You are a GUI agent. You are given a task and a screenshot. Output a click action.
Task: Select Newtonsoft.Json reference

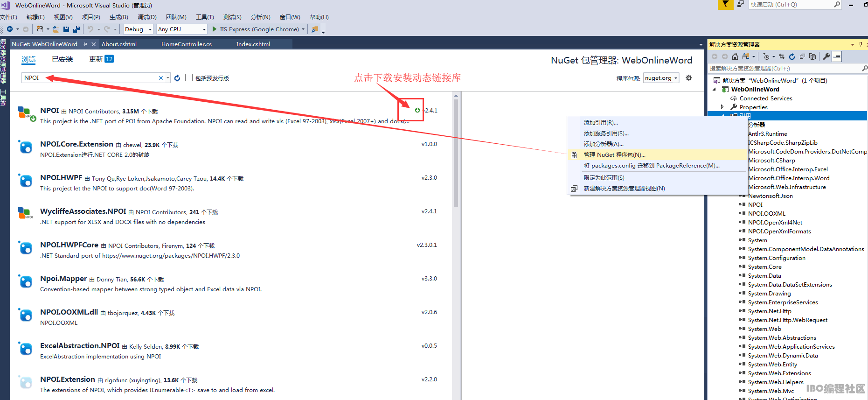click(770, 196)
